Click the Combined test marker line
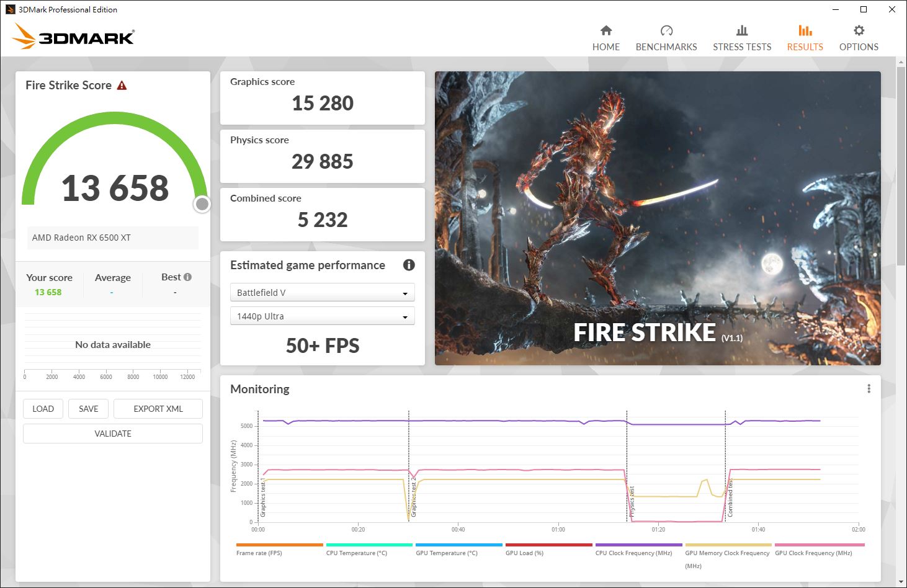The height and width of the screenshot is (588, 907). click(725, 465)
